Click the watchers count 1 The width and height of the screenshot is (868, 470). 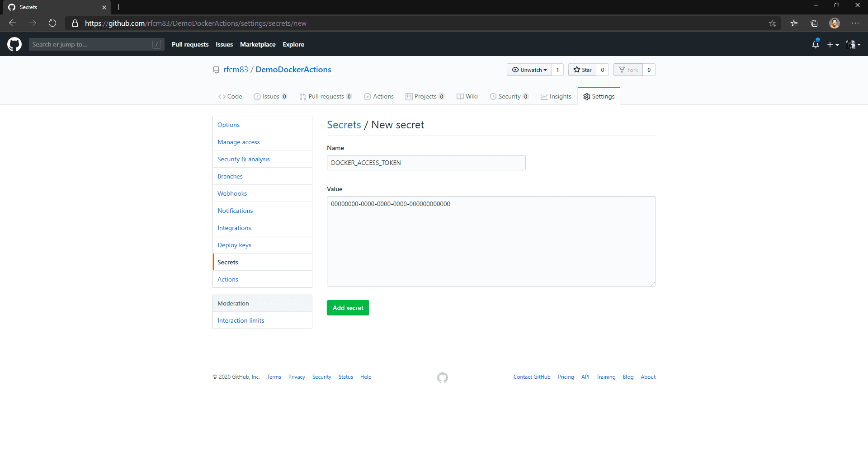557,70
